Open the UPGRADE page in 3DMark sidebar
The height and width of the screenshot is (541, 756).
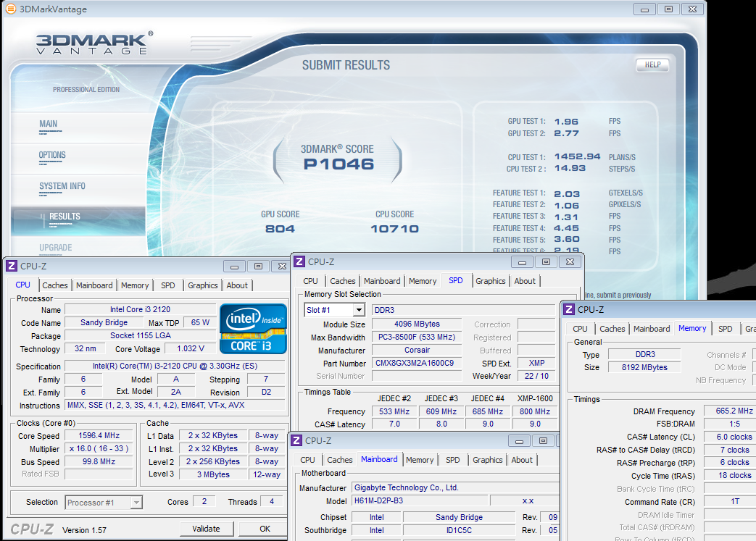pyautogui.click(x=56, y=248)
